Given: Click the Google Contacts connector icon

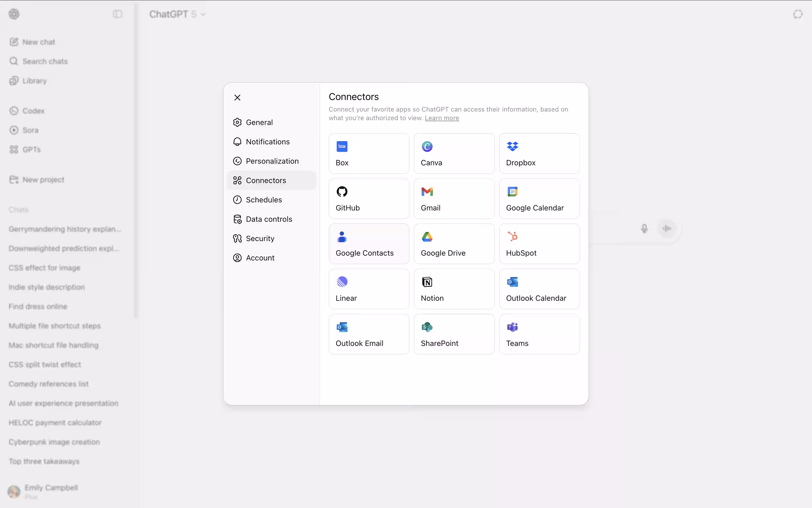Looking at the screenshot, I should coord(342,237).
